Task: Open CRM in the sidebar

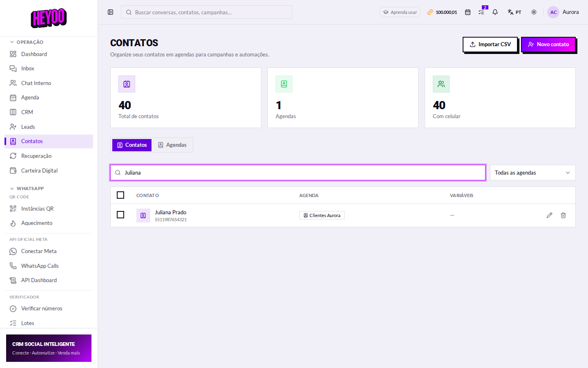Action: [49, 112]
